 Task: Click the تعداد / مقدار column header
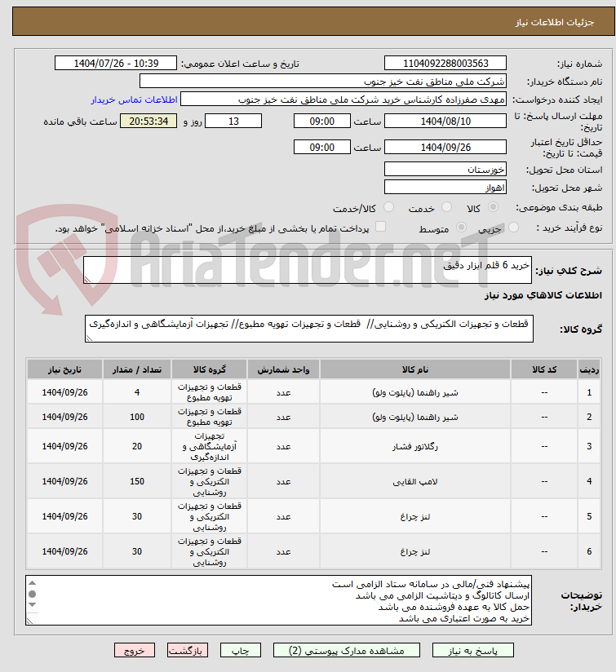pos(137,369)
